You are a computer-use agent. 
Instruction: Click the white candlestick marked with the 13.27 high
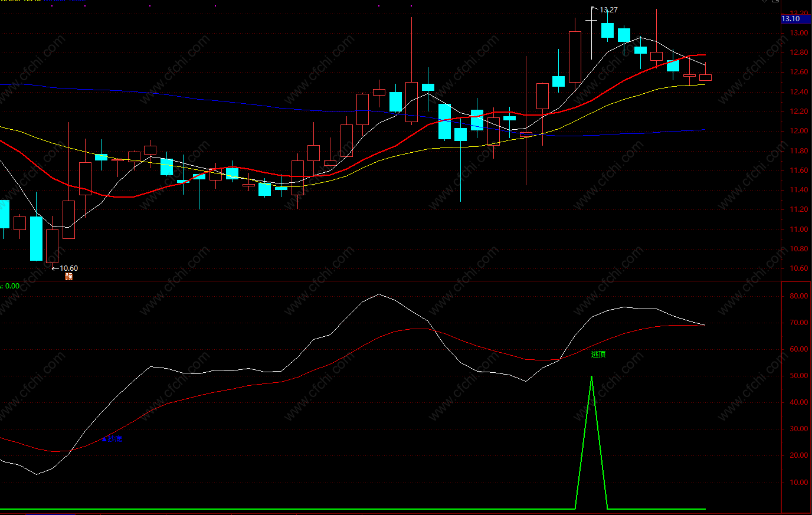591,32
